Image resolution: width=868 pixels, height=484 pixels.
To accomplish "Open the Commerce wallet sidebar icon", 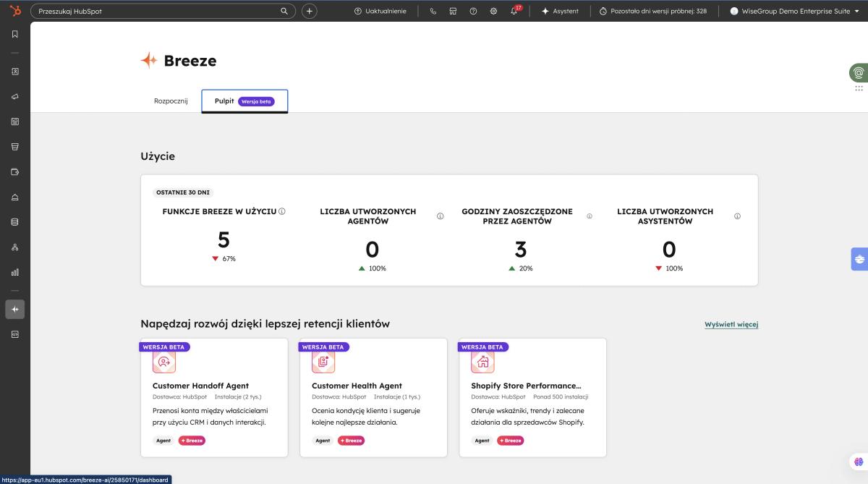I will [15, 172].
